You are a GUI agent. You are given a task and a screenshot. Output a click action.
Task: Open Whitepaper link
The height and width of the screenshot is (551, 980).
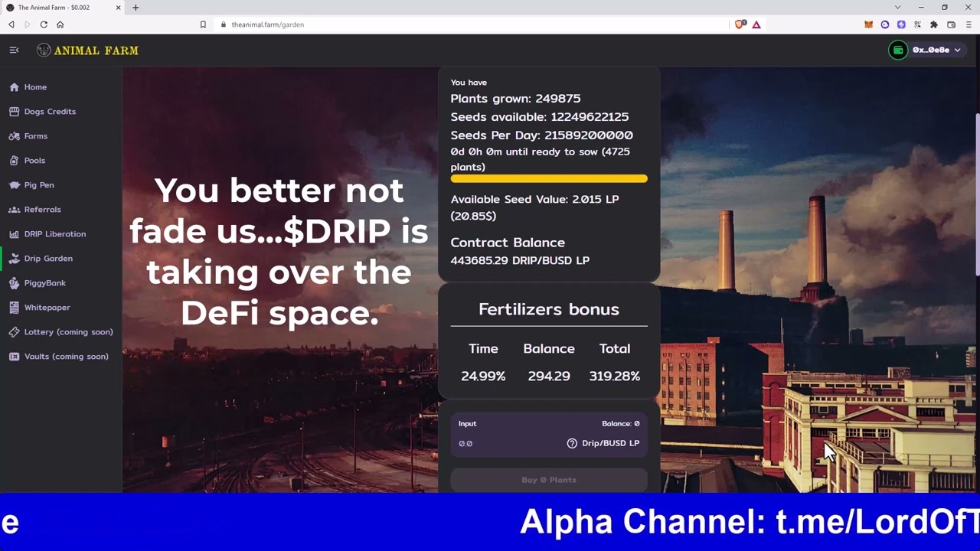pyautogui.click(x=47, y=308)
